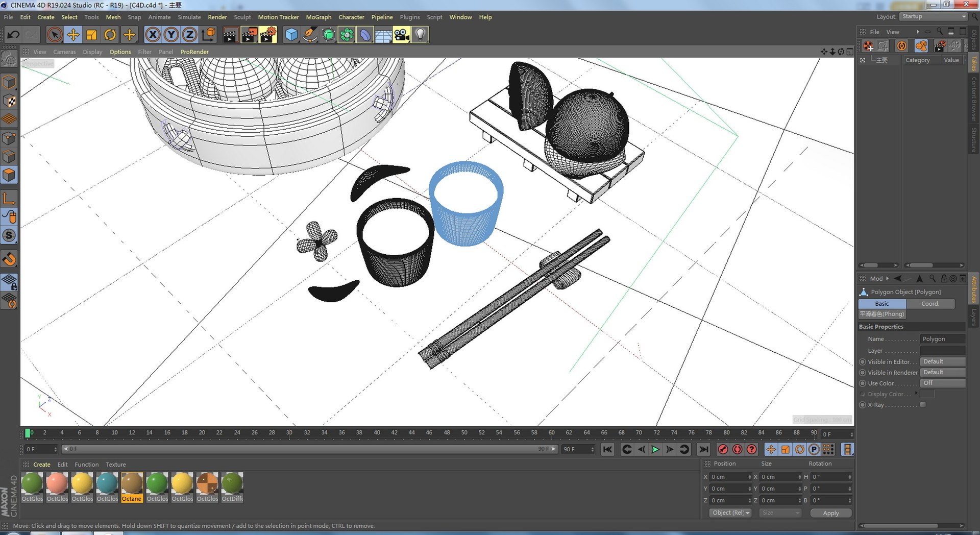980x535 pixels.
Task: Open the Spline Pen tool
Action: pos(309,35)
